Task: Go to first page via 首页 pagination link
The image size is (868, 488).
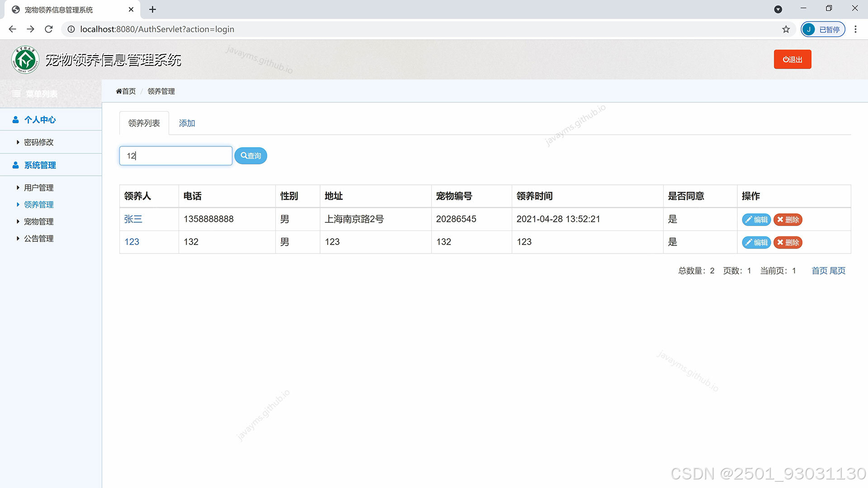Action: point(819,271)
